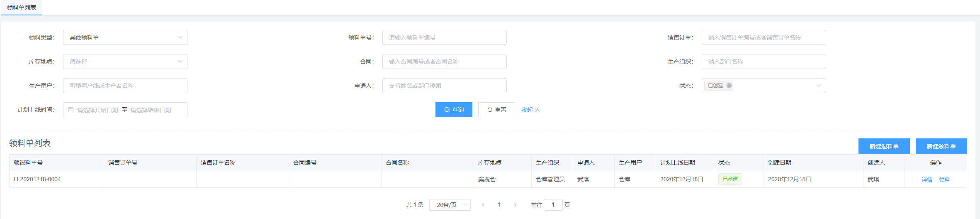The height and width of the screenshot is (219, 980).
Task: Click 新建领料单 button
Action: coord(941,146)
